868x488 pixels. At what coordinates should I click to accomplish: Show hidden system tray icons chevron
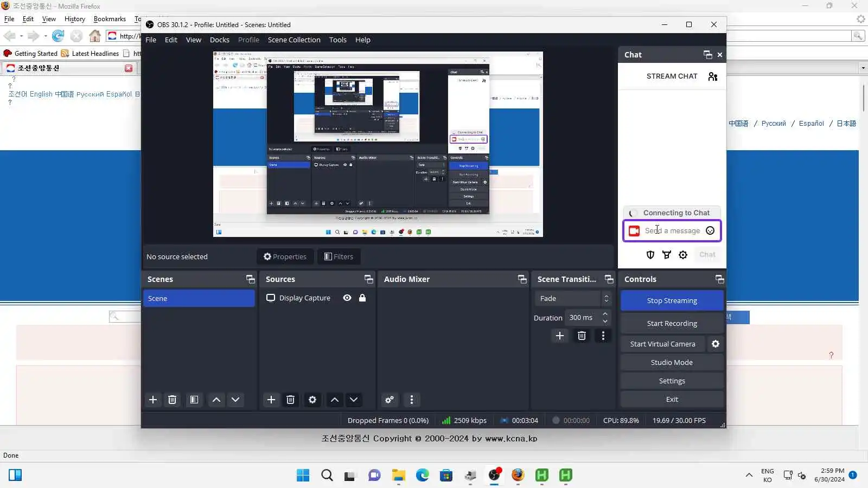tap(749, 475)
